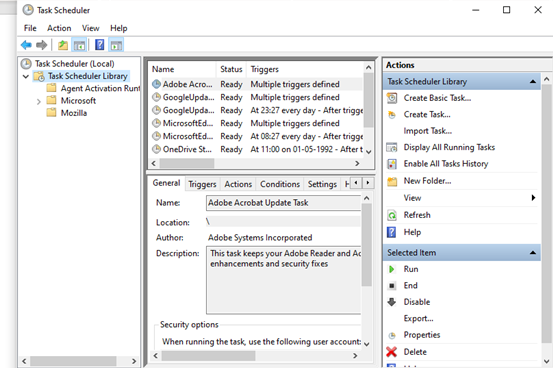Click the Properties clock icon
This screenshot has height=368, width=553.
tap(392, 335)
